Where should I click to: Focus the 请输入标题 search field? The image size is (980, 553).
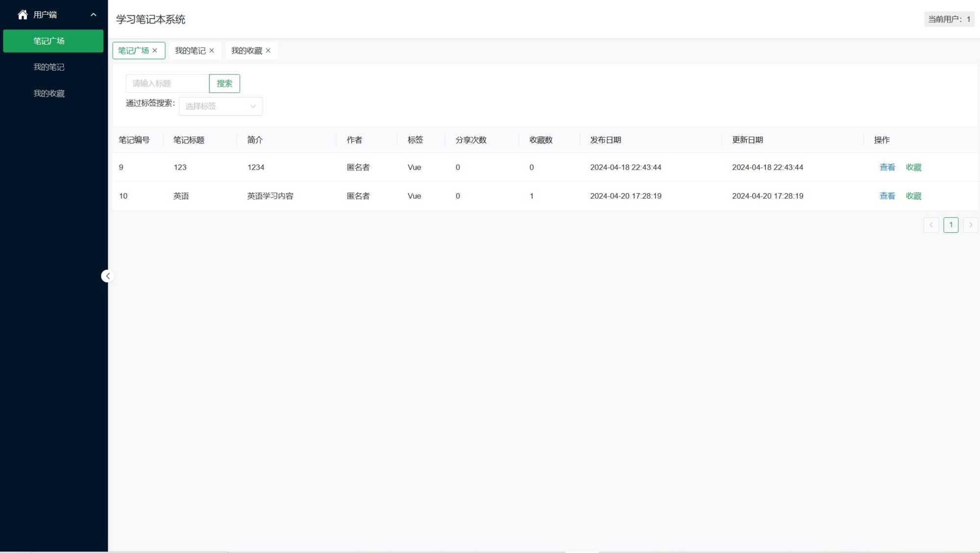pos(167,83)
